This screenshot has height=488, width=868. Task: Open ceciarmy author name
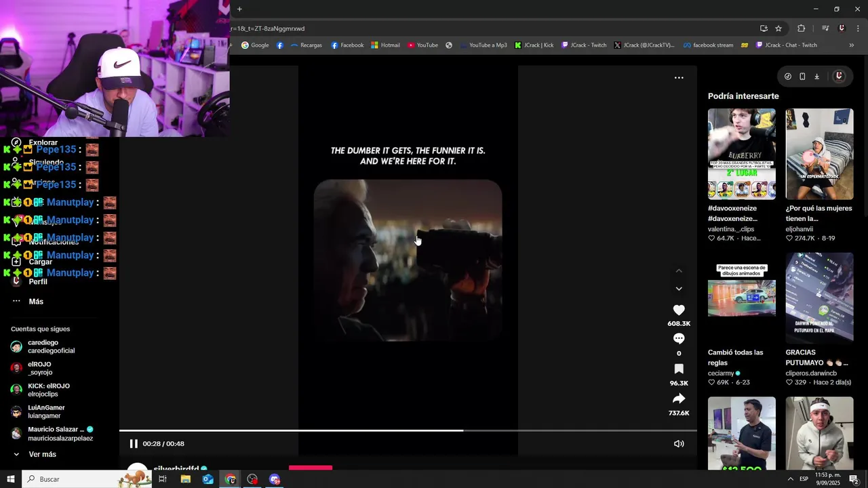coord(721,373)
